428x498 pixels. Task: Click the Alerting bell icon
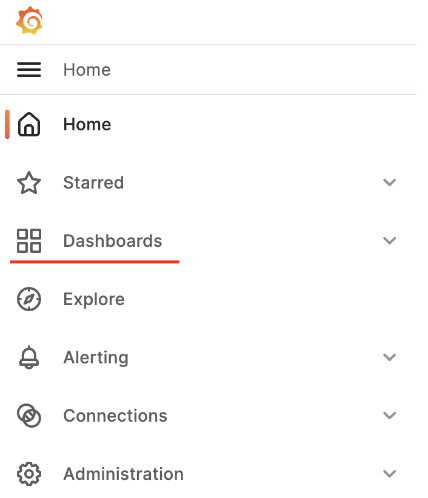(x=29, y=357)
